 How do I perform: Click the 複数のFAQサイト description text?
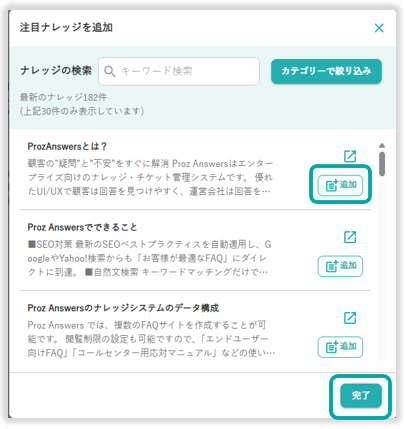[151, 339]
